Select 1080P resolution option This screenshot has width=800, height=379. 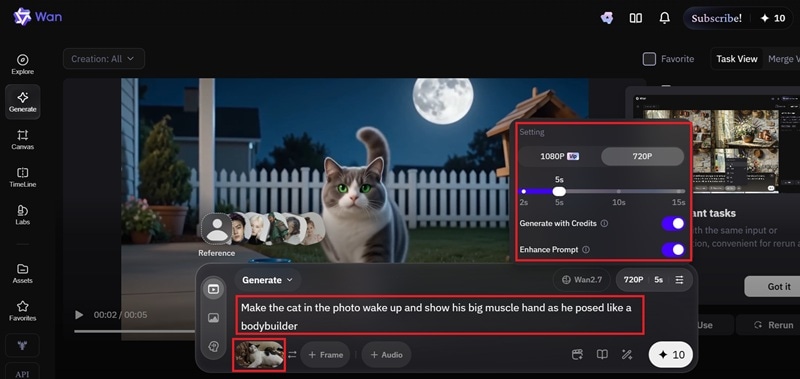click(559, 156)
